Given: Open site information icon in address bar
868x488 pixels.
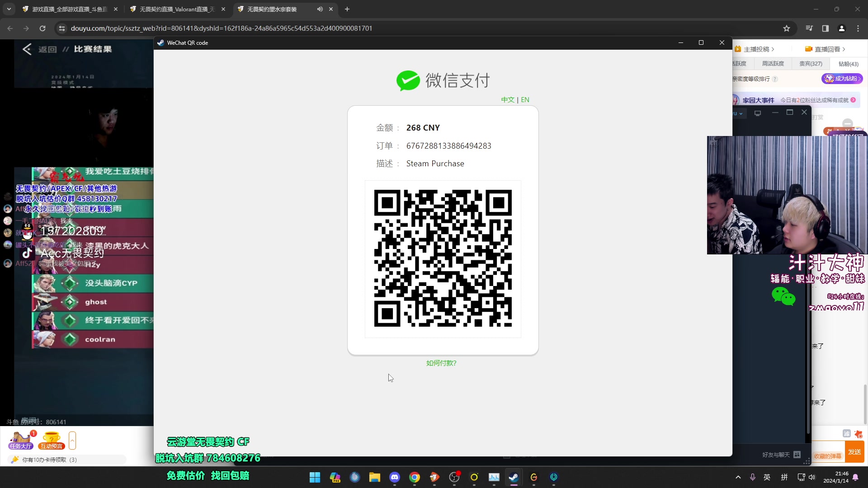Looking at the screenshot, I should (x=62, y=28).
